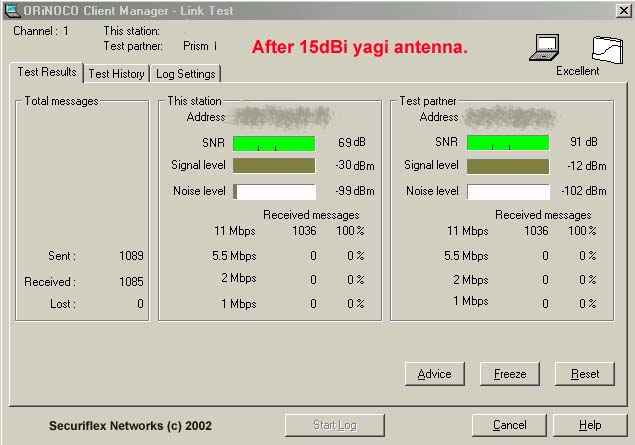The image size is (635, 445).
Task: Click Test partner green SNR bar
Action: (x=508, y=143)
